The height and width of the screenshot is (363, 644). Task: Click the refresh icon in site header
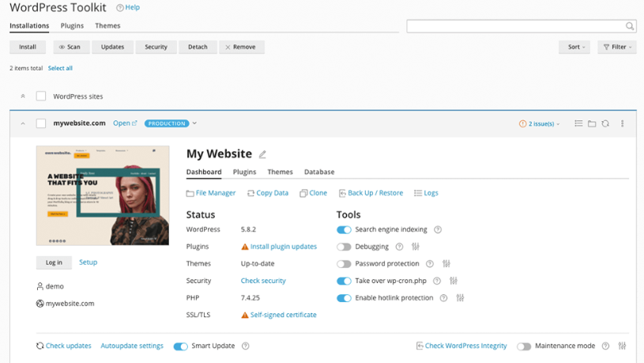point(605,124)
